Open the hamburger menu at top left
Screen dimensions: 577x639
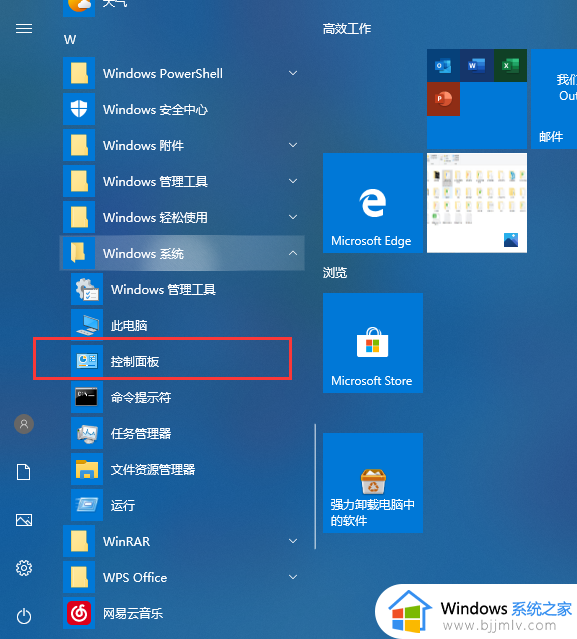click(24, 29)
